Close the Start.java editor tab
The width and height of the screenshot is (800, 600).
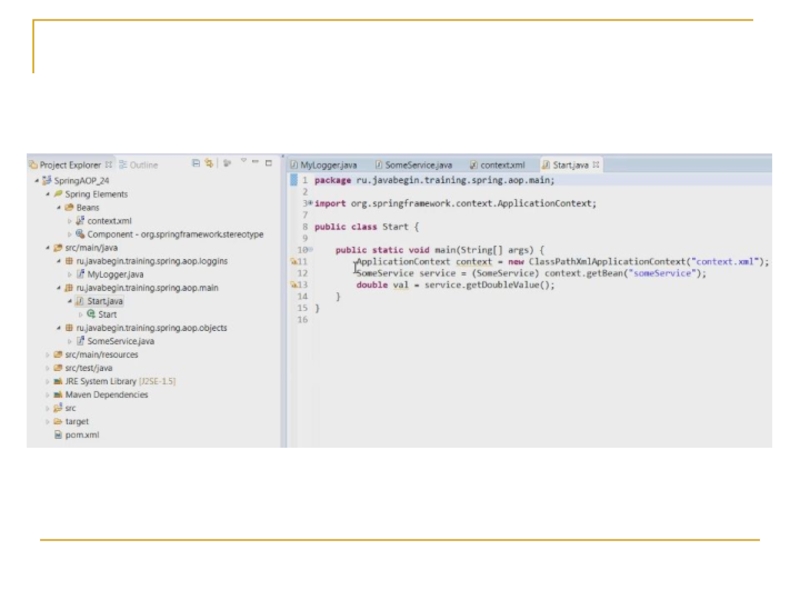click(596, 165)
